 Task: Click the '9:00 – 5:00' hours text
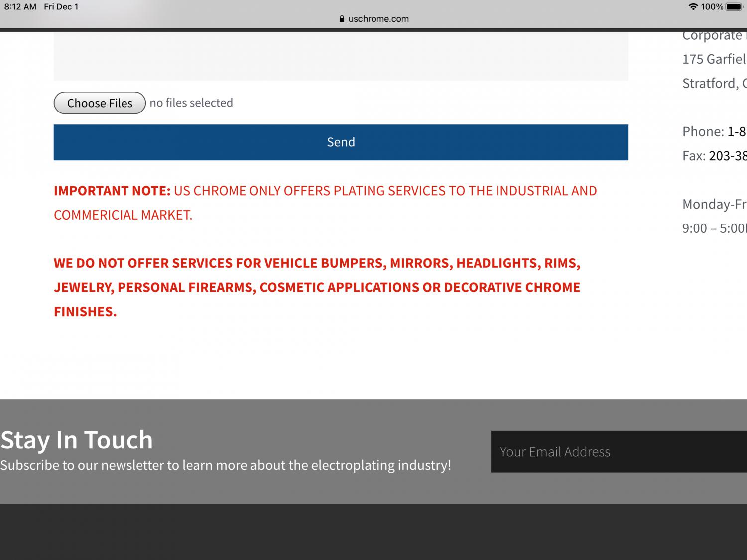pos(715,228)
